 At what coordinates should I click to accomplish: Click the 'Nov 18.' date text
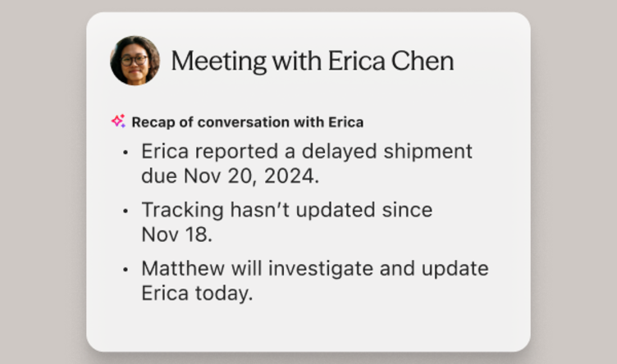point(176,234)
